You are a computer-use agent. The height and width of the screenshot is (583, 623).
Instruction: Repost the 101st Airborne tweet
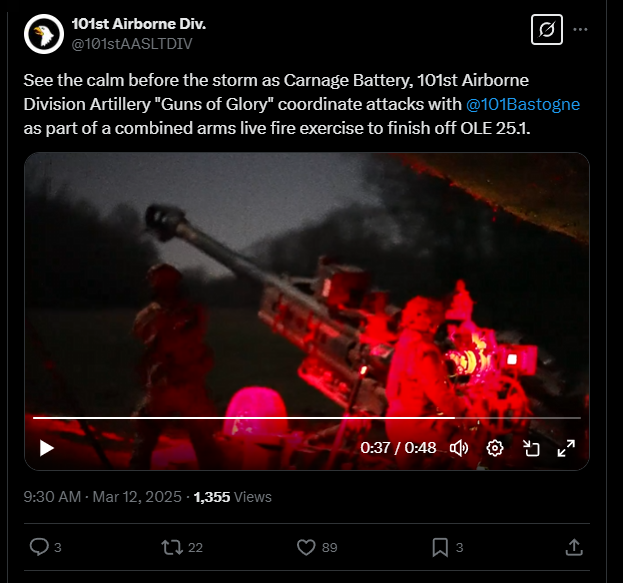tap(182, 547)
